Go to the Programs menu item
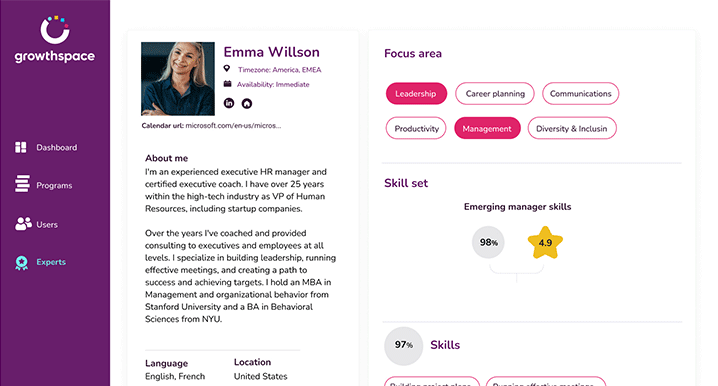The width and height of the screenshot is (718, 386). [54, 185]
